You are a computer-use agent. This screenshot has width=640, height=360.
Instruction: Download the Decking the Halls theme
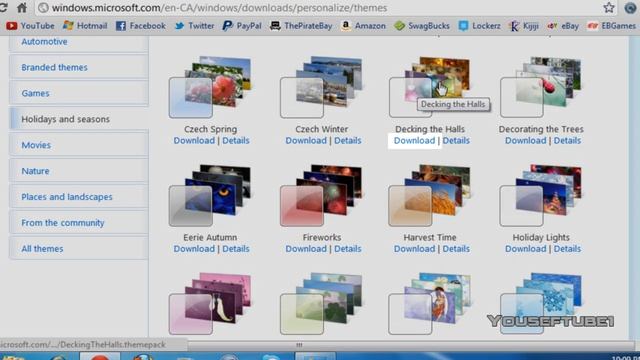pos(414,140)
